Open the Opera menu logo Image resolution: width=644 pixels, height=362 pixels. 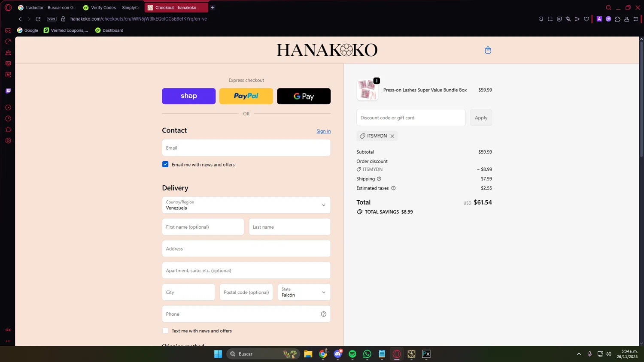click(x=8, y=8)
